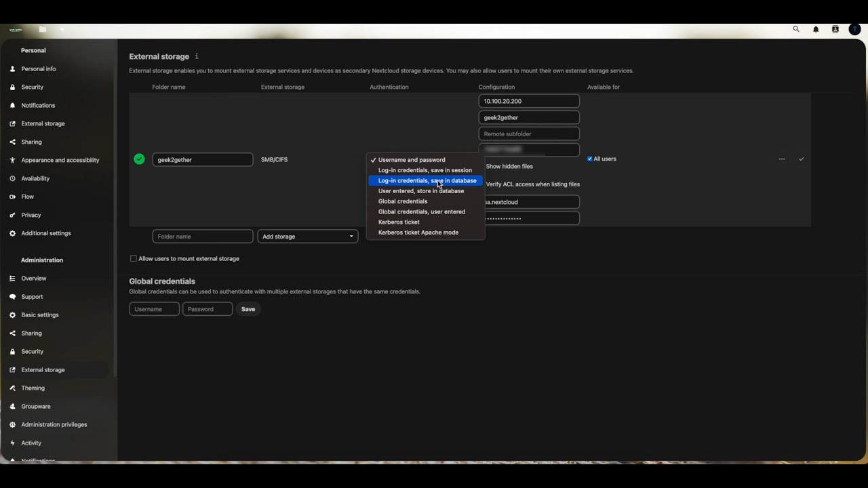Screen dimensions: 868x488
Task: Edit the host field 10.100.20.200
Action: point(529,101)
